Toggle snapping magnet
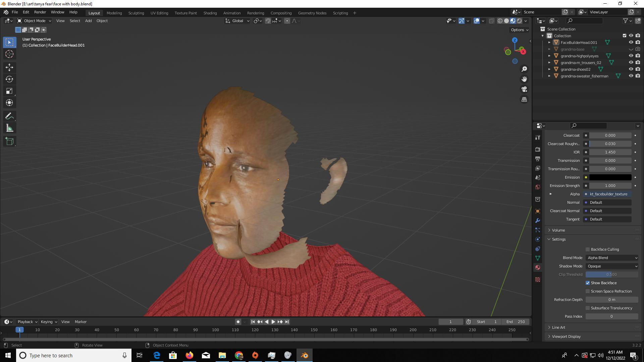The image size is (644, 362). 268,21
